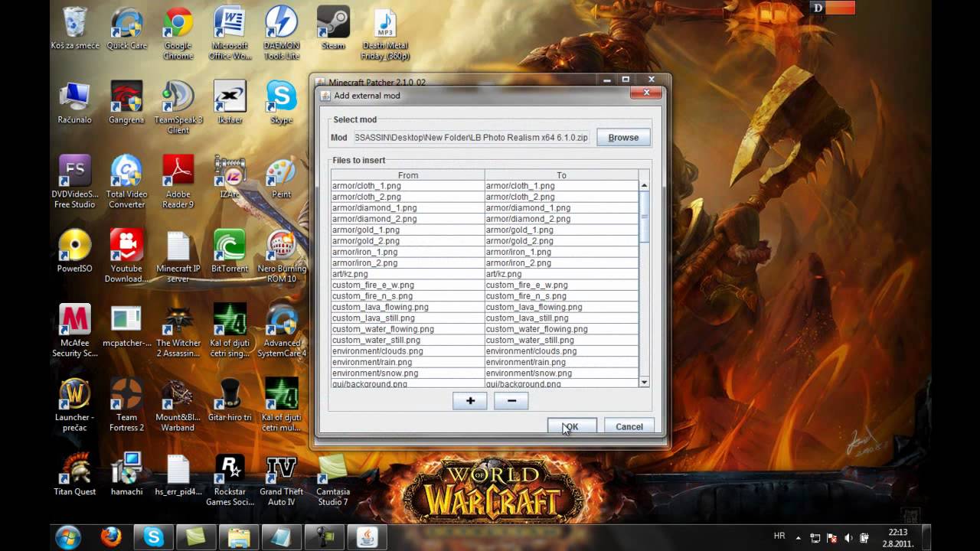Open the Windows Start menu

69,537
